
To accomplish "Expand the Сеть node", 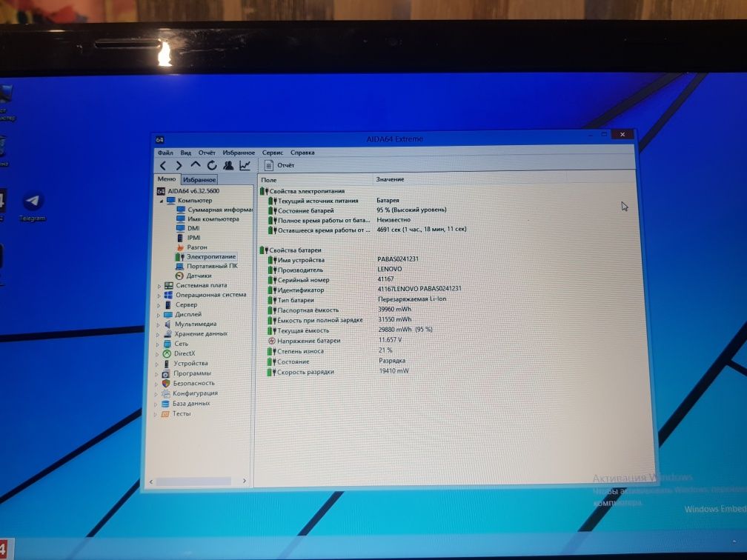I will (x=158, y=344).
